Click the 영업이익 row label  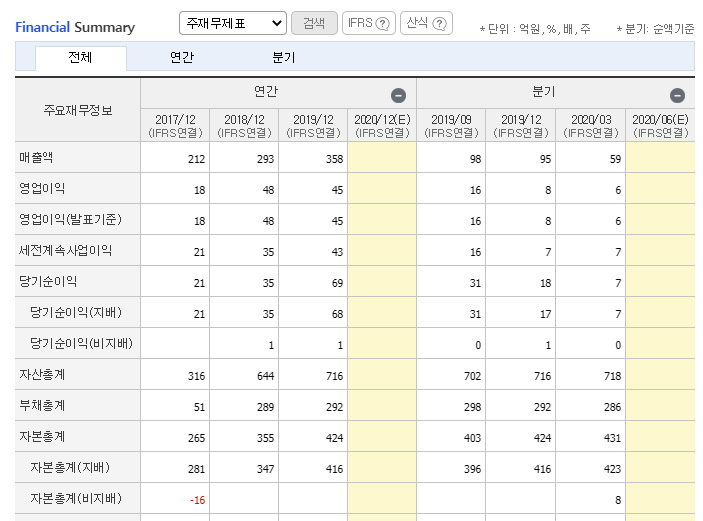(x=42, y=188)
